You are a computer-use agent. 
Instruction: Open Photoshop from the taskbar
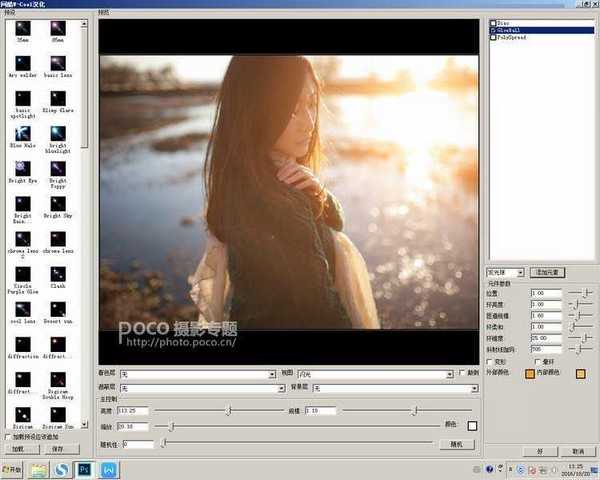pyautogui.click(x=85, y=468)
